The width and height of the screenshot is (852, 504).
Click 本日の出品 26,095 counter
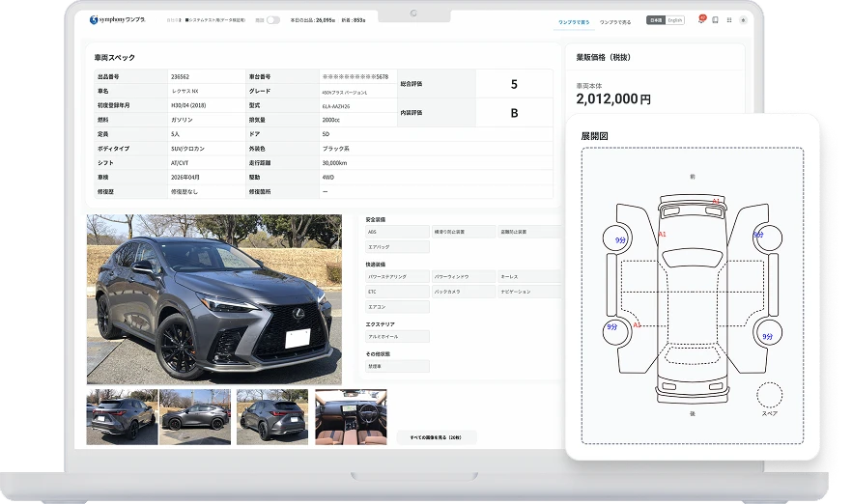[x=312, y=20]
